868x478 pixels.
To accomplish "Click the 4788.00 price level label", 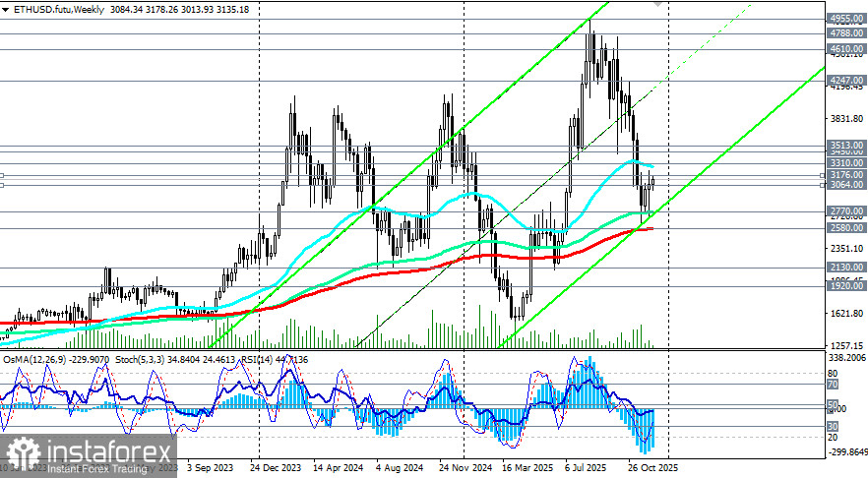I will pos(845,33).
